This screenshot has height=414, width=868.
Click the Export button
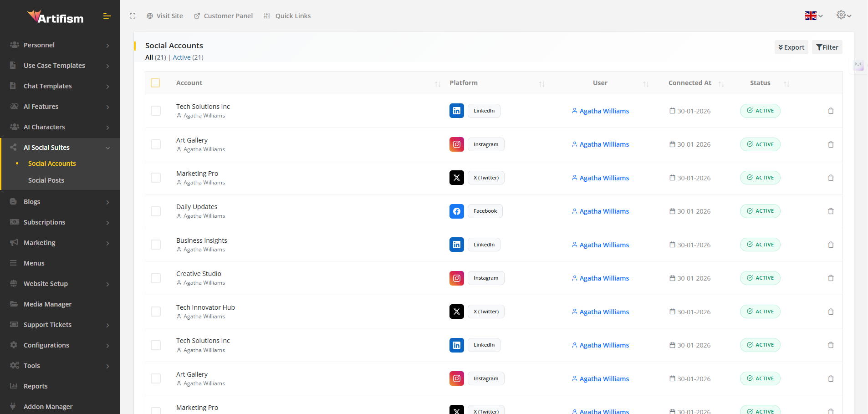click(x=791, y=47)
